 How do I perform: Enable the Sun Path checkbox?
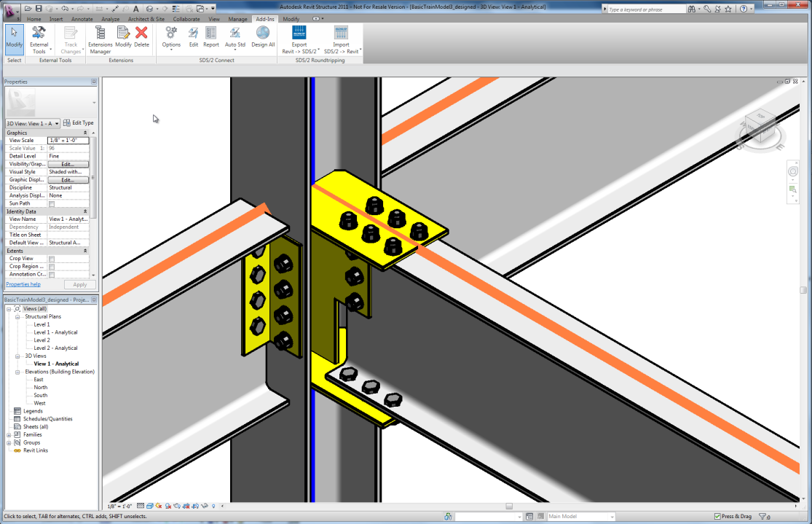52,203
